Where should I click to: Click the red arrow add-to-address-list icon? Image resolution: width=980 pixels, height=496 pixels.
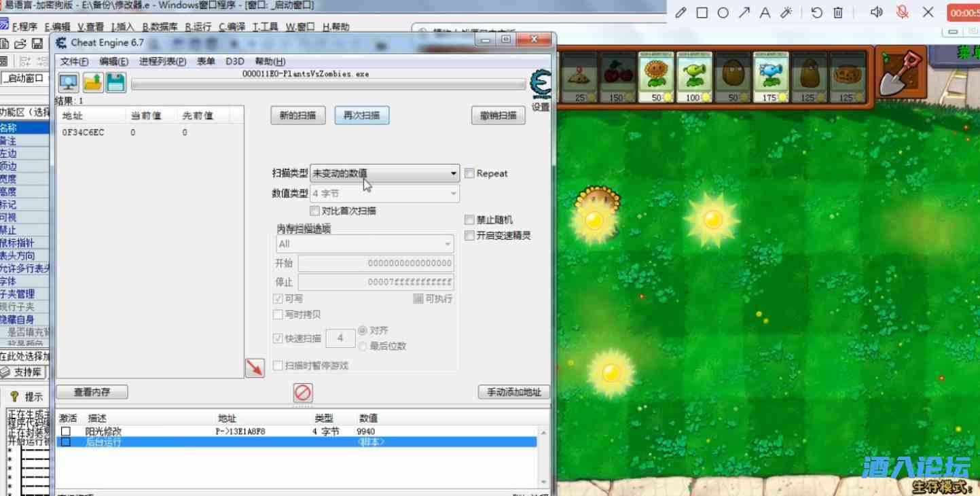[255, 368]
